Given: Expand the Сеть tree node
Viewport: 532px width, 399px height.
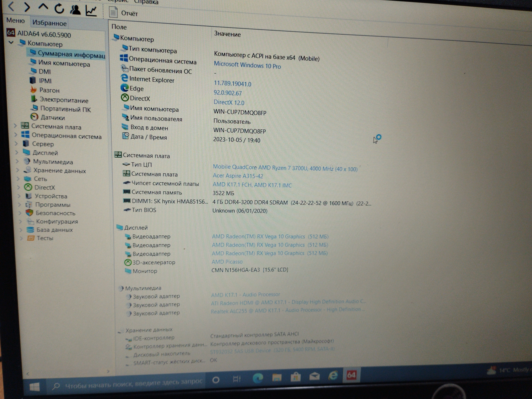Looking at the screenshot, I should pyautogui.click(x=18, y=179).
